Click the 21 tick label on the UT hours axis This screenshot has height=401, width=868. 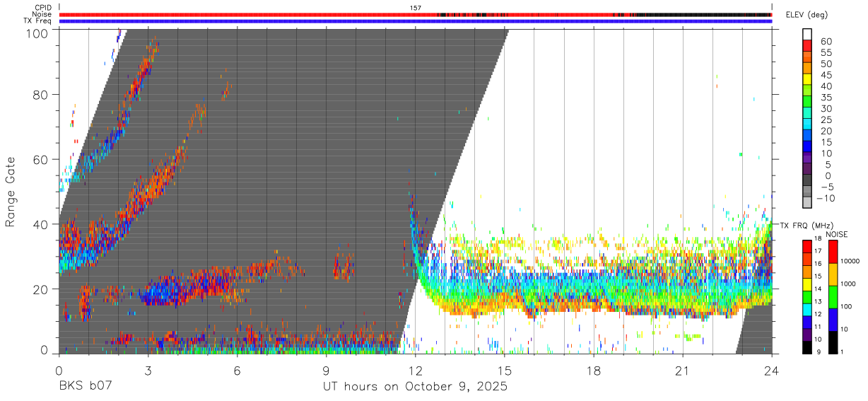click(683, 370)
